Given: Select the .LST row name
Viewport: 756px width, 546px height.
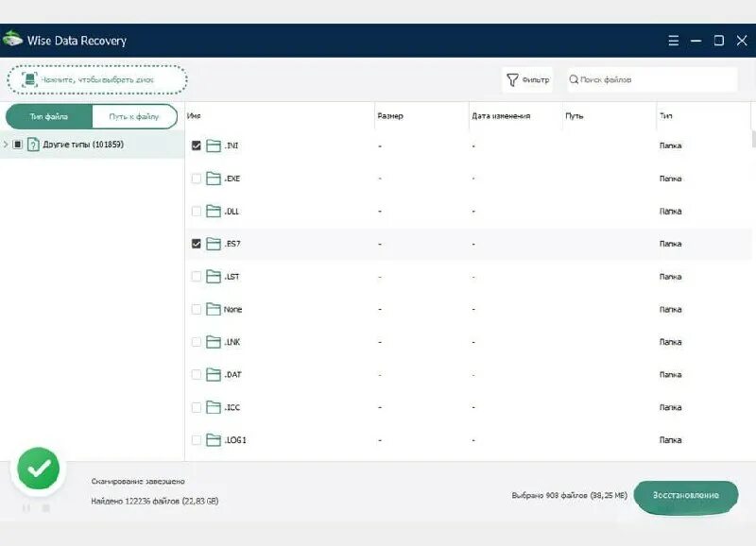Looking at the screenshot, I should 232,277.
